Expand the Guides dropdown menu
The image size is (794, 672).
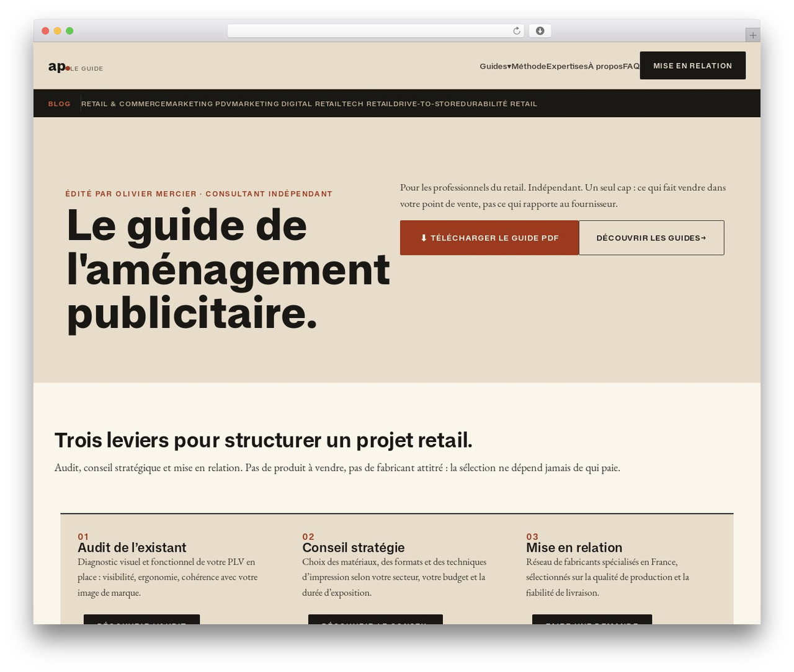[496, 66]
